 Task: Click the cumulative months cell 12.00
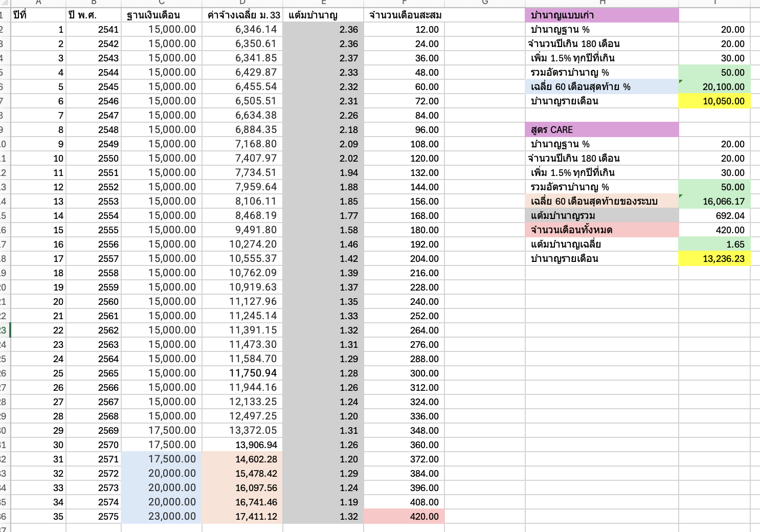[x=404, y=29]
